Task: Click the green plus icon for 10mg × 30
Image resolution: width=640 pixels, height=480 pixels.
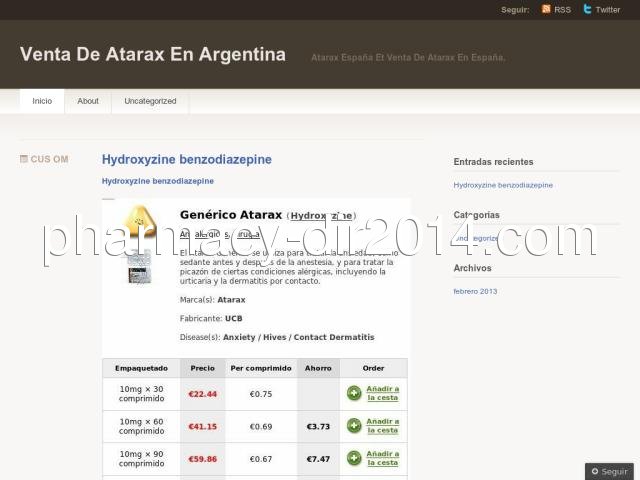Action: coord(354,393)
